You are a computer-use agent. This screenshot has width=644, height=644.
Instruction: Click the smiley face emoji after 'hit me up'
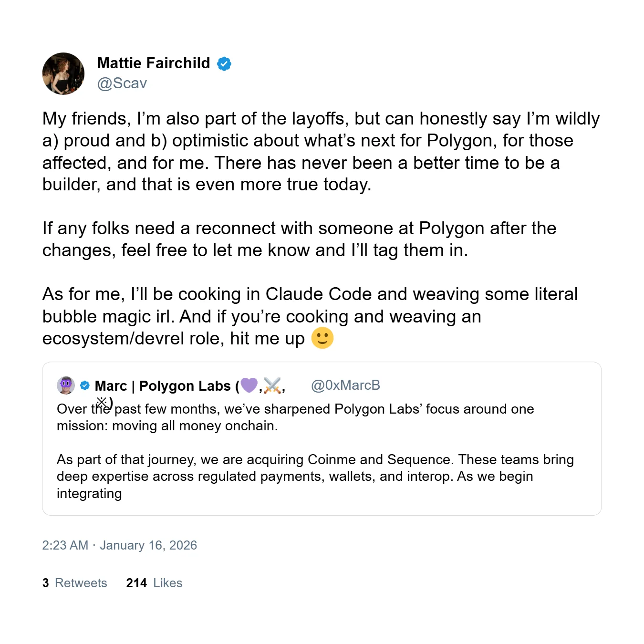tap(322, 338)
